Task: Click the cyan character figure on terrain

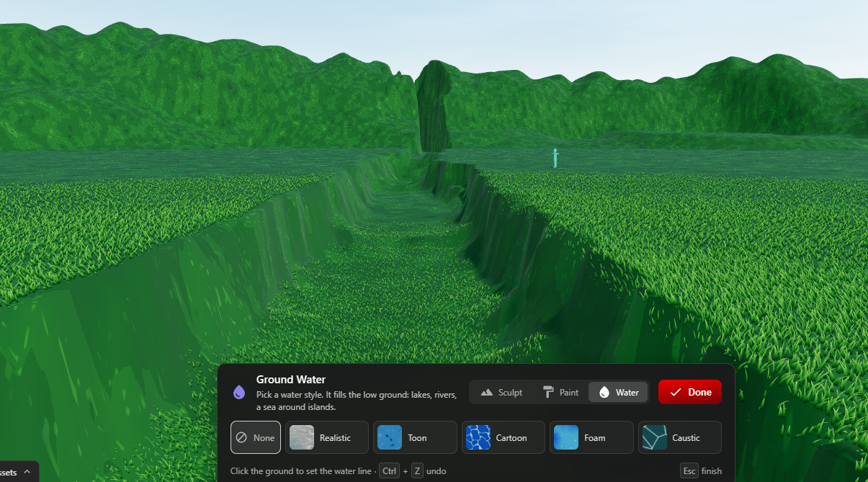Action: pyautogui.click(x=555, y=157)
